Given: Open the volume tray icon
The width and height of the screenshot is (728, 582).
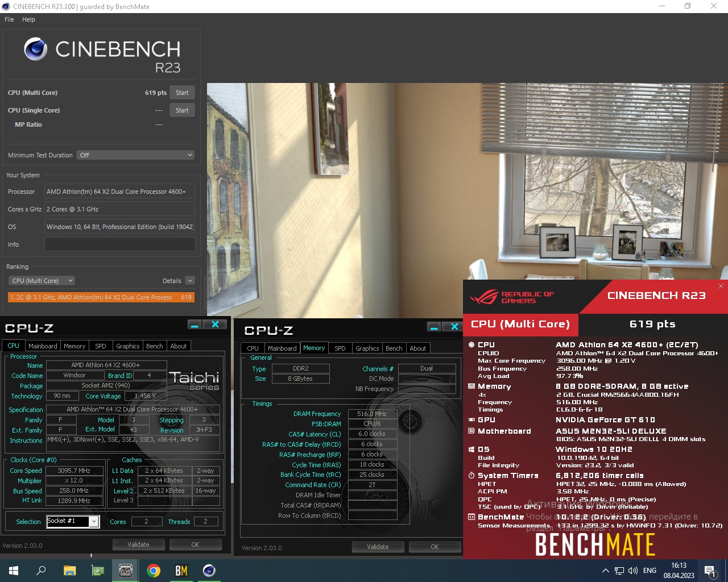Looking at the screenshot, I should tap(633, 571).
